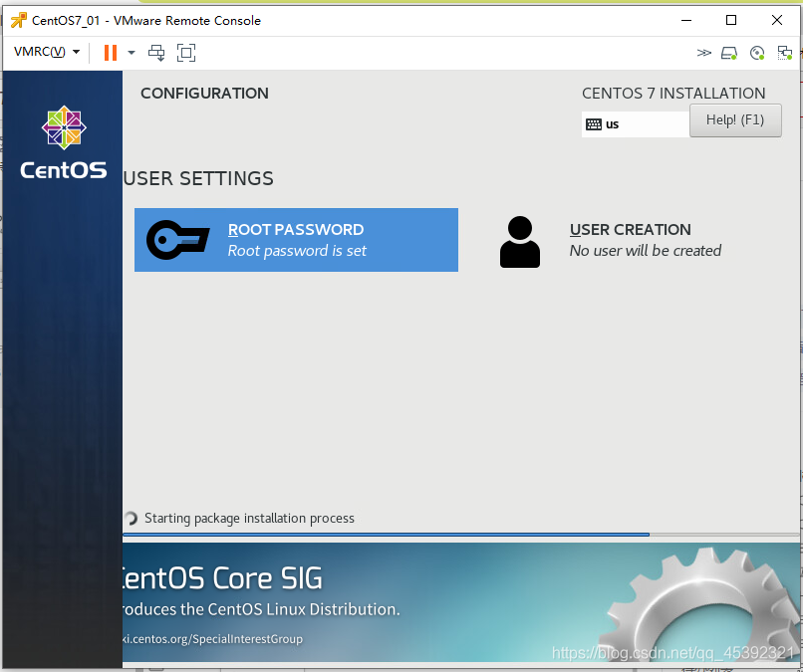Click the Help! (F1) button

pyautogui.click(x=735, y=120)
